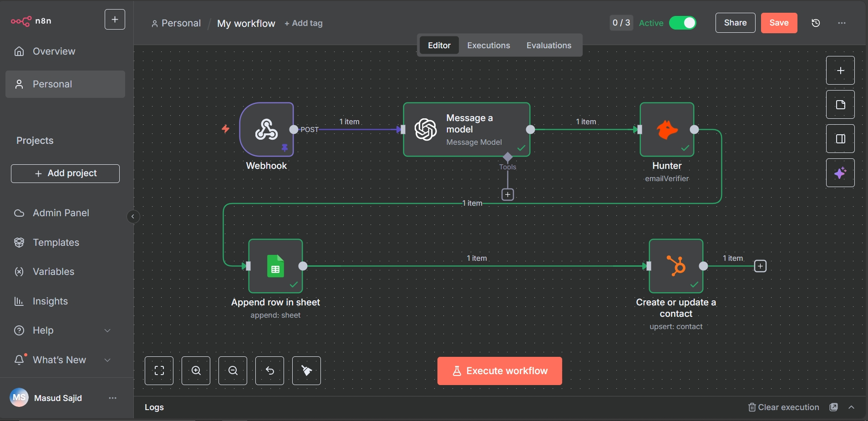Click the n8n logo icon
Image resolution: width=868 pixels, height=421 pixels.
point(21,21)
